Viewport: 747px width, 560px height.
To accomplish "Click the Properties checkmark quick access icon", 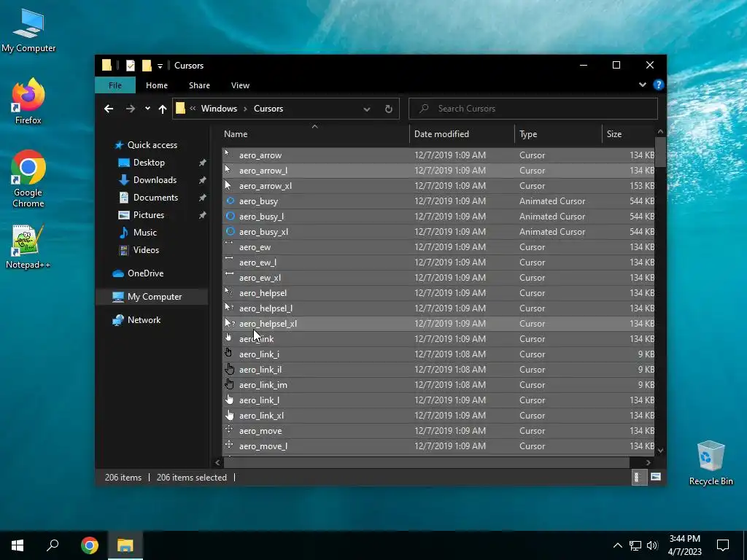I will point(130,65).
